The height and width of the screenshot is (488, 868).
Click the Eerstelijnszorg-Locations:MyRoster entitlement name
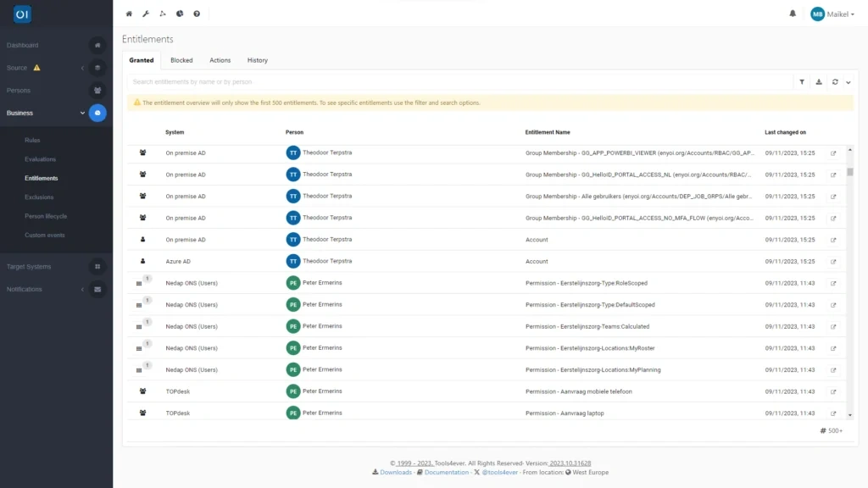tap(590, 348)
